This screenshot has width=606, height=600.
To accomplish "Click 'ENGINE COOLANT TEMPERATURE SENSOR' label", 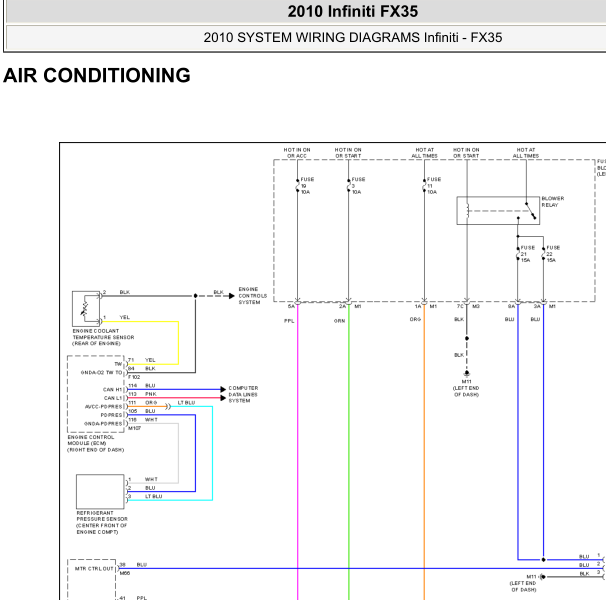I will (x=103, y=337).
